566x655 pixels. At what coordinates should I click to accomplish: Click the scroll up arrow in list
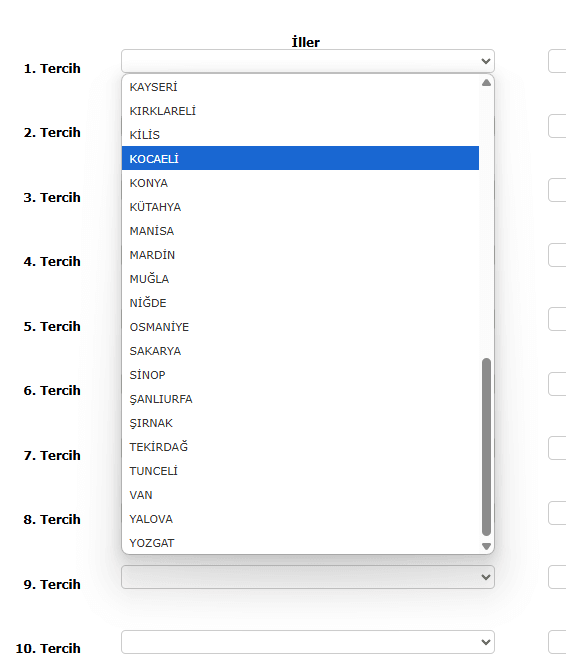(486, 83)
